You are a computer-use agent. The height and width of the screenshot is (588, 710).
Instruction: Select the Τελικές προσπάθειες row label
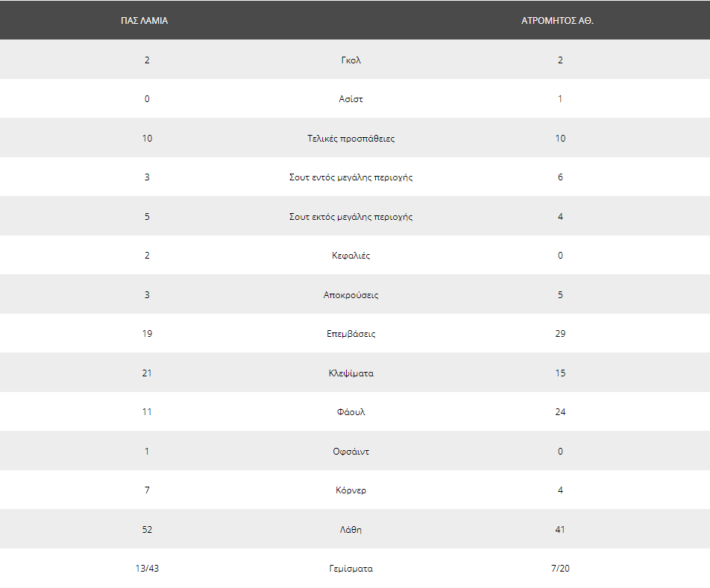[x=351, y=139]
